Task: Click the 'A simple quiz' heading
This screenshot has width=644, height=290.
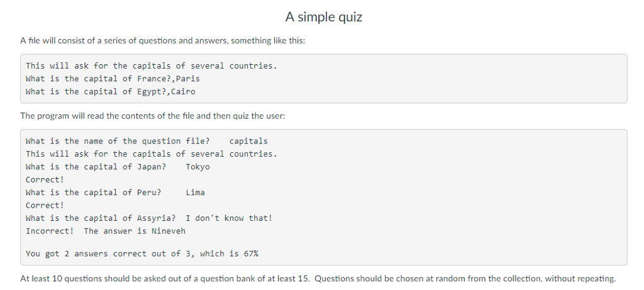Action: click(324, 17)
